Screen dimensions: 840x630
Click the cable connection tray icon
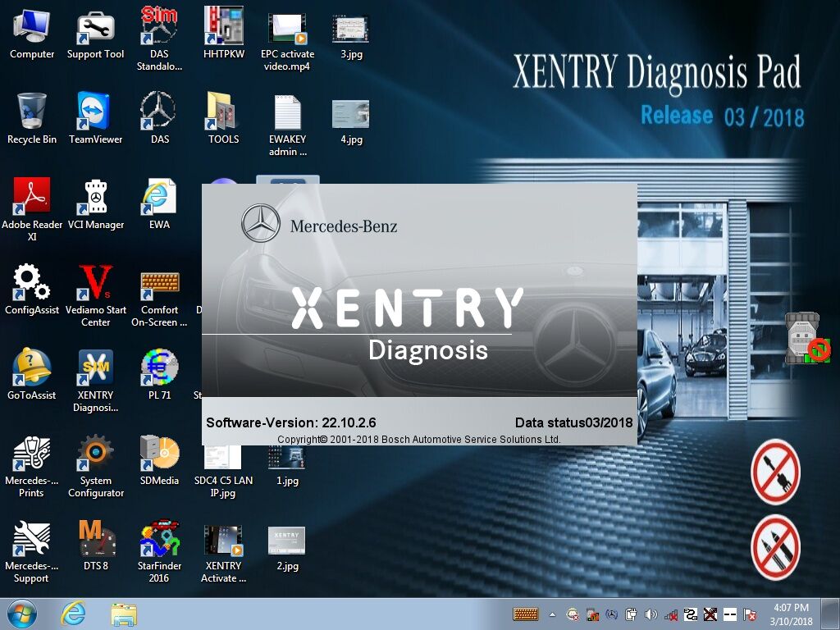pos(691,614)
